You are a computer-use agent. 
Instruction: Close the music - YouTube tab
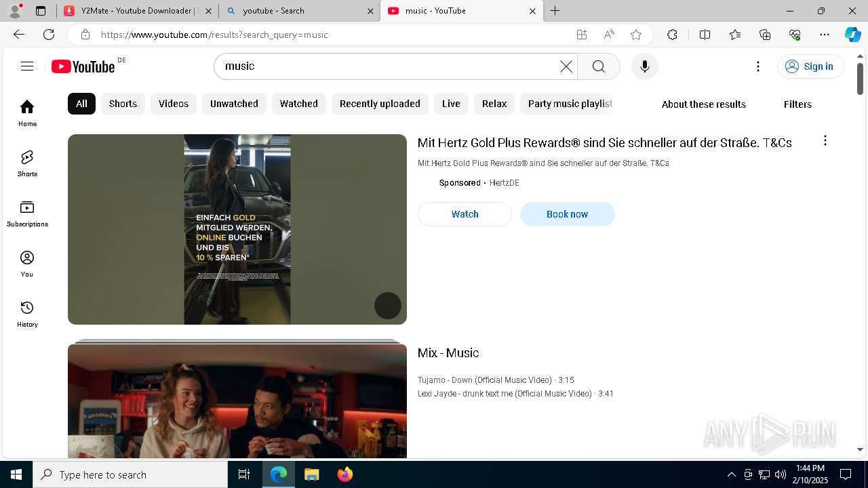[x=532, y=11]
